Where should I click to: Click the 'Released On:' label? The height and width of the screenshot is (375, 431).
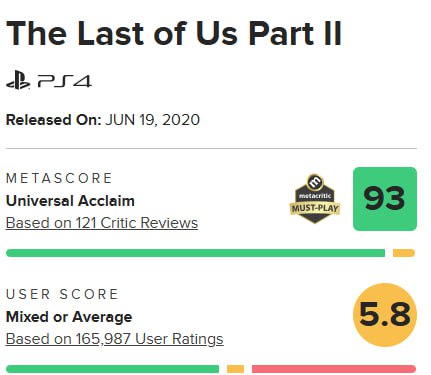(x=53, y=120)
